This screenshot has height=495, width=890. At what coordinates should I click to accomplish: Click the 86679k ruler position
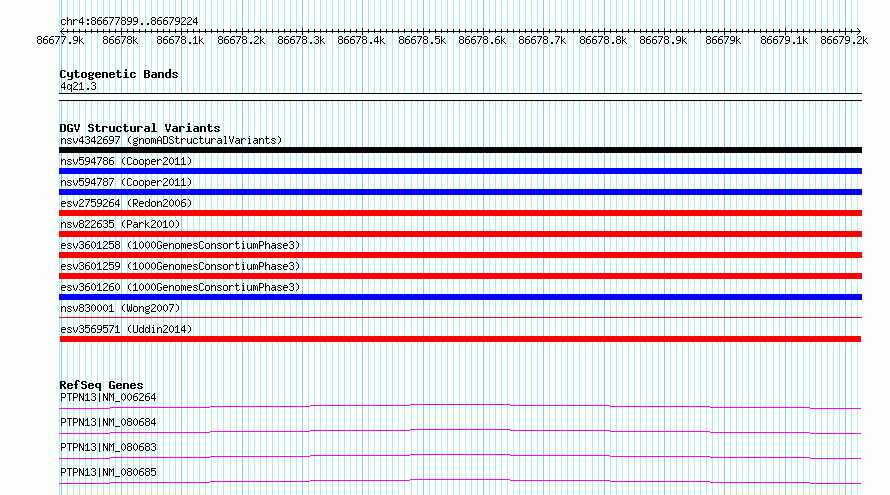(x=724, y=40)
